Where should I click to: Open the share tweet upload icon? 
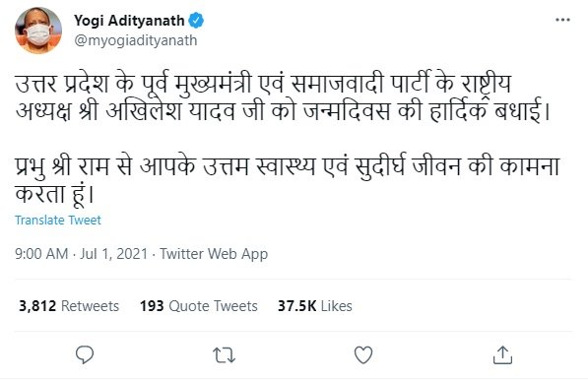coord(502,354)
